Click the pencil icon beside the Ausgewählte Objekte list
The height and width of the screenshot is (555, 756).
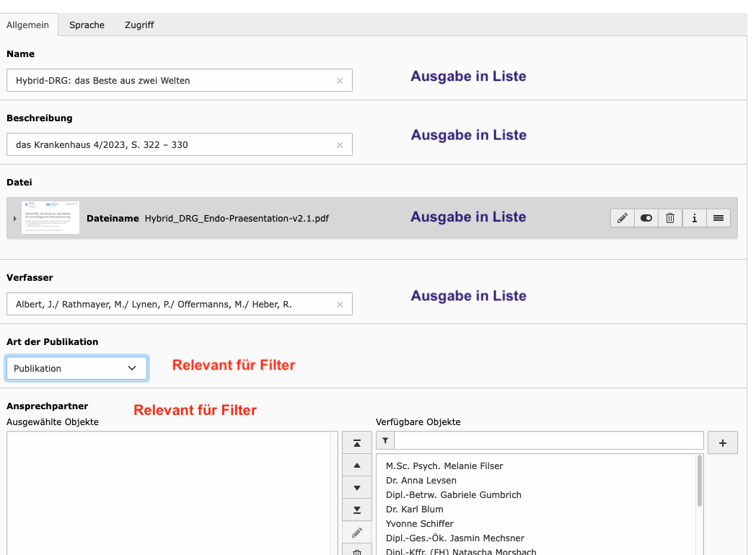click(x=356, y=533)
